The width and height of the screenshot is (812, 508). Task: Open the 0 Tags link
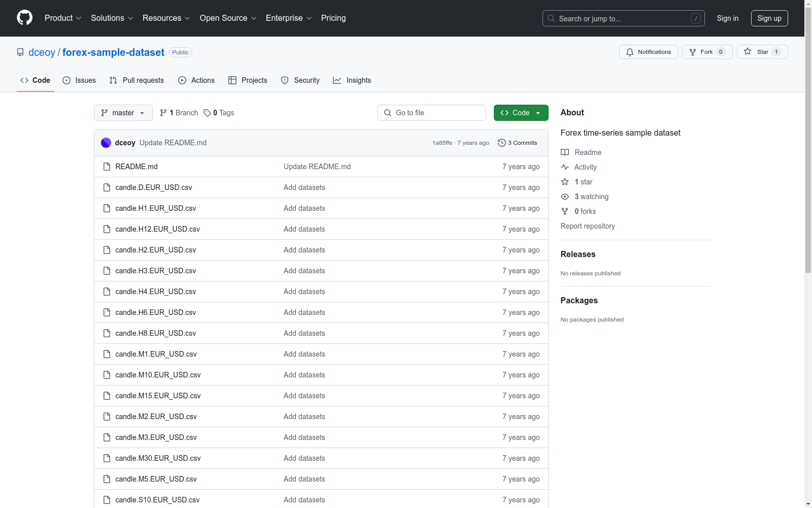[219, 113]
